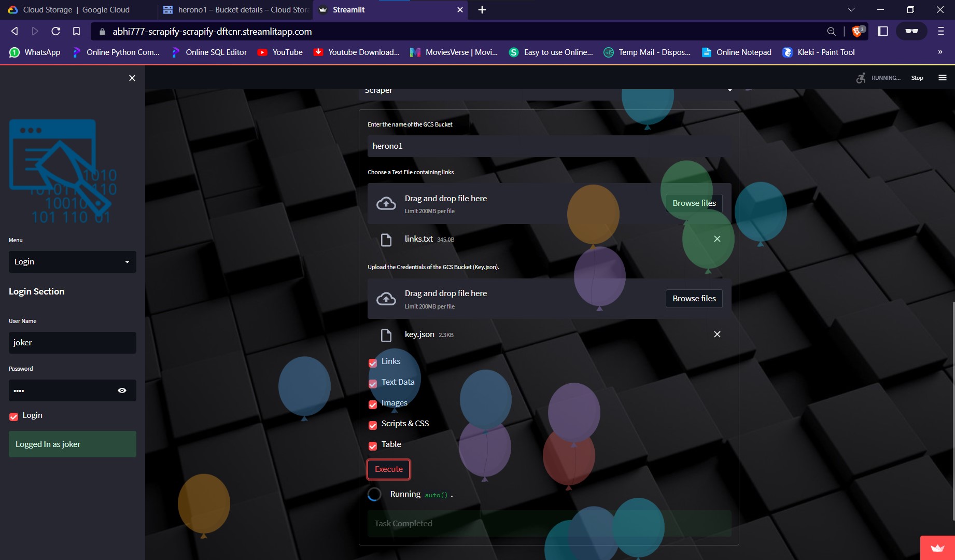This screenshot has width=955, height=560.
Task: Open Youtube Downloader bookmark
Action: pyautogui.click(x=356, y=52)
